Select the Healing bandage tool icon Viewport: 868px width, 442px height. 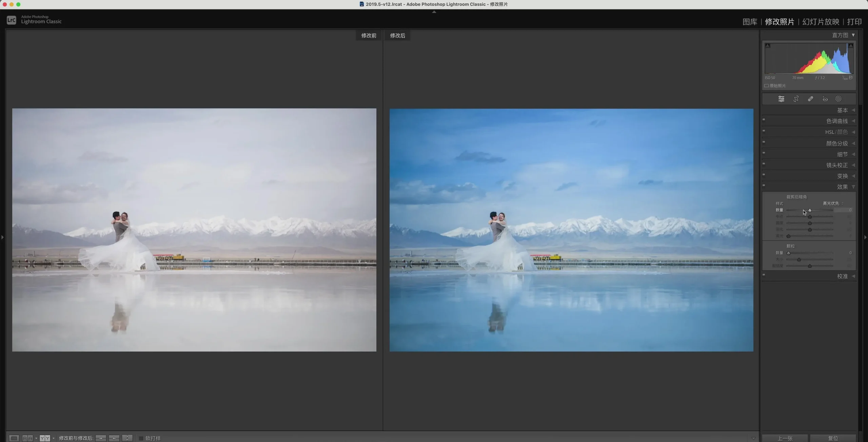tap(810, 99)
